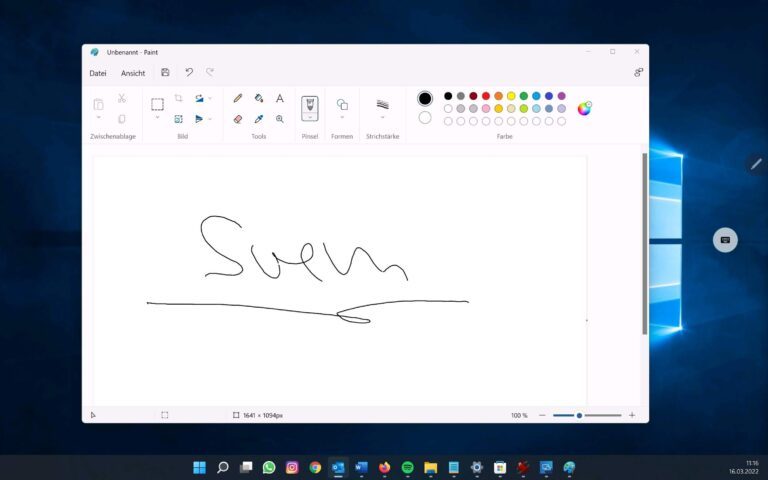Viewport: 768px width, 480px height.
Task: Click the share icon at the ribbon's right
Action: tap(638, 72)
